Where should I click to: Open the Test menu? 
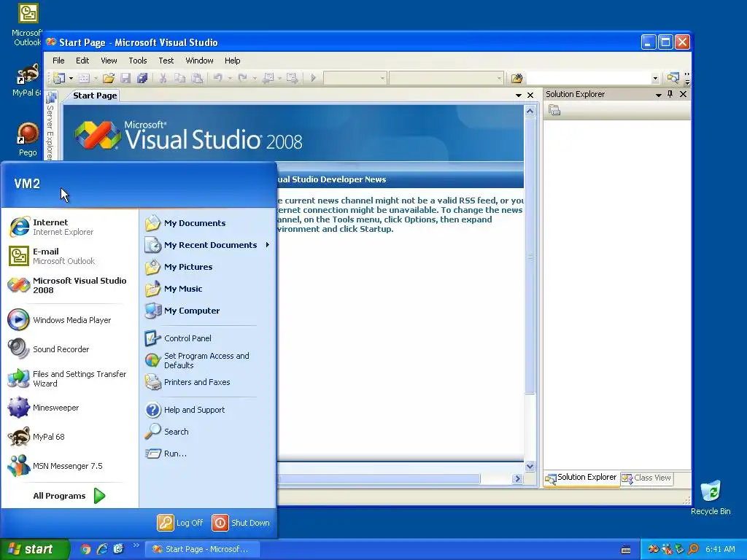[x=166, y=61]
